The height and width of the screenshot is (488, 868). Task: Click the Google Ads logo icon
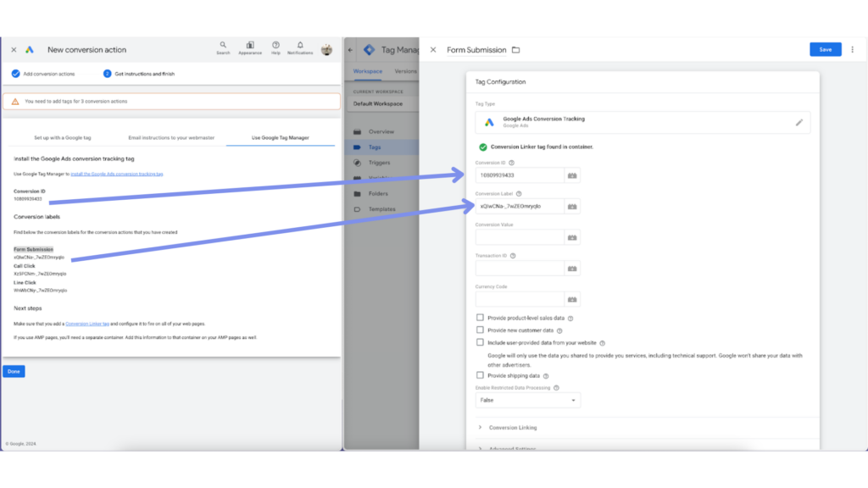30,50
